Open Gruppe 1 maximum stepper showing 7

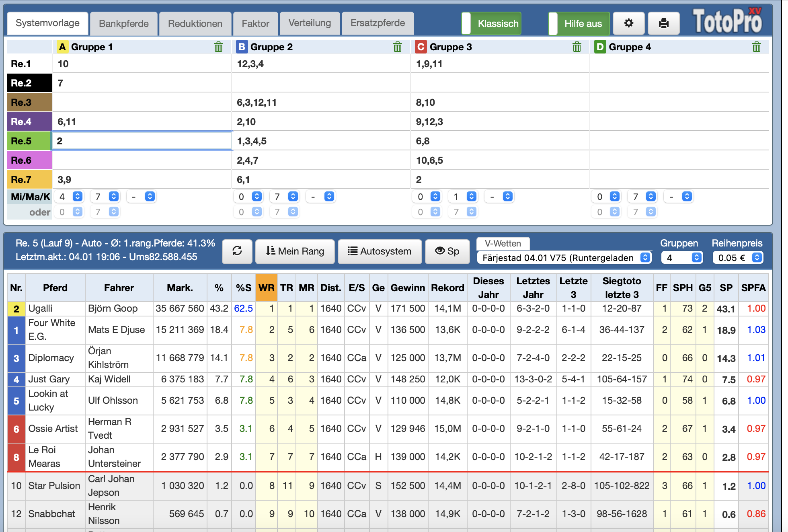click(x=105, y=197)
